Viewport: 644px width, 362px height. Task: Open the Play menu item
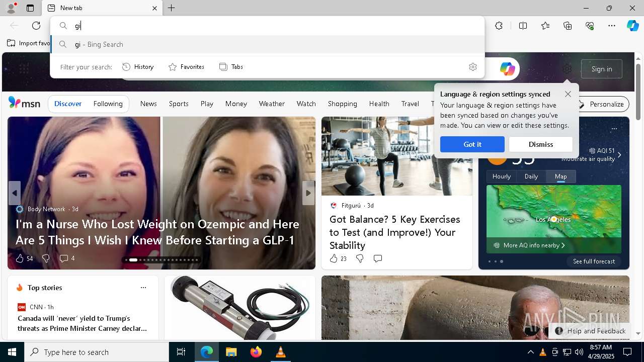[207, 104]
